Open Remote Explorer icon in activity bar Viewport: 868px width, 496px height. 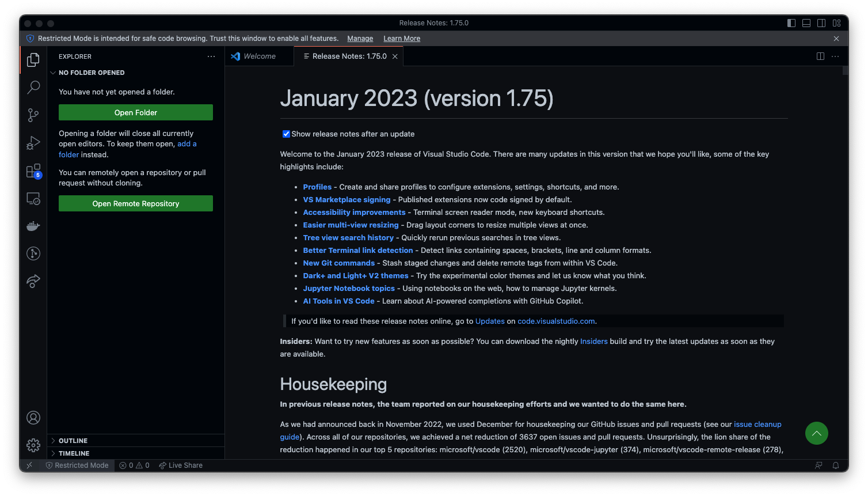click(x=33, y=199)
